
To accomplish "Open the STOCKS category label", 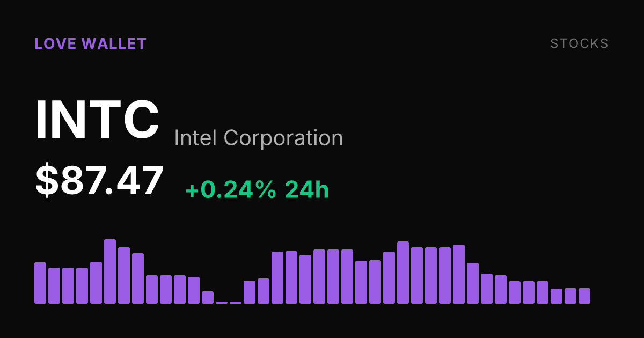I will click(x=580, y=44).
